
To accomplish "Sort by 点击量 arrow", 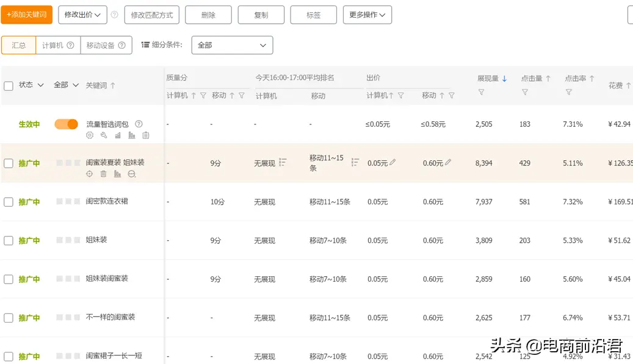I will pyautogui.click(x=548, y=79).
